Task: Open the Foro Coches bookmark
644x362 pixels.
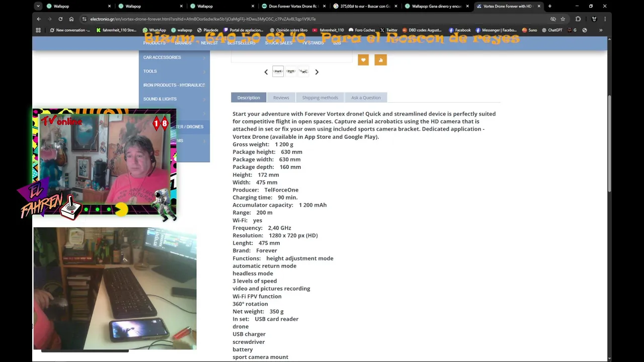Action: pos(362,30)
